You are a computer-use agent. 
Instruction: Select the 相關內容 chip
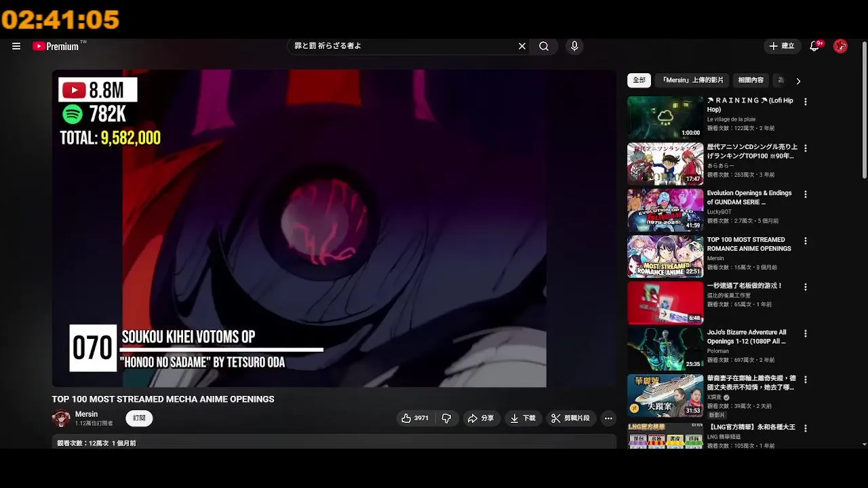751,80
